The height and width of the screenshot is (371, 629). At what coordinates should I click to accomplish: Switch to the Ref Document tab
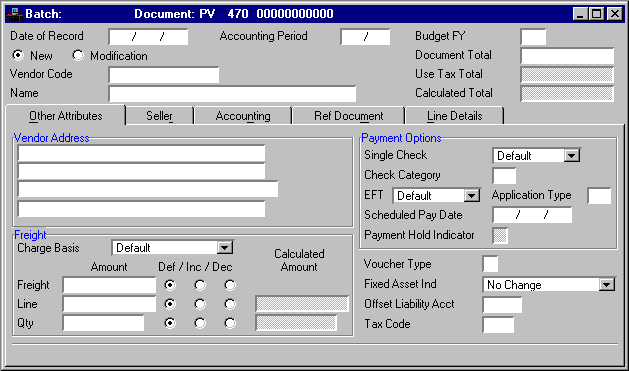[348, 116]
